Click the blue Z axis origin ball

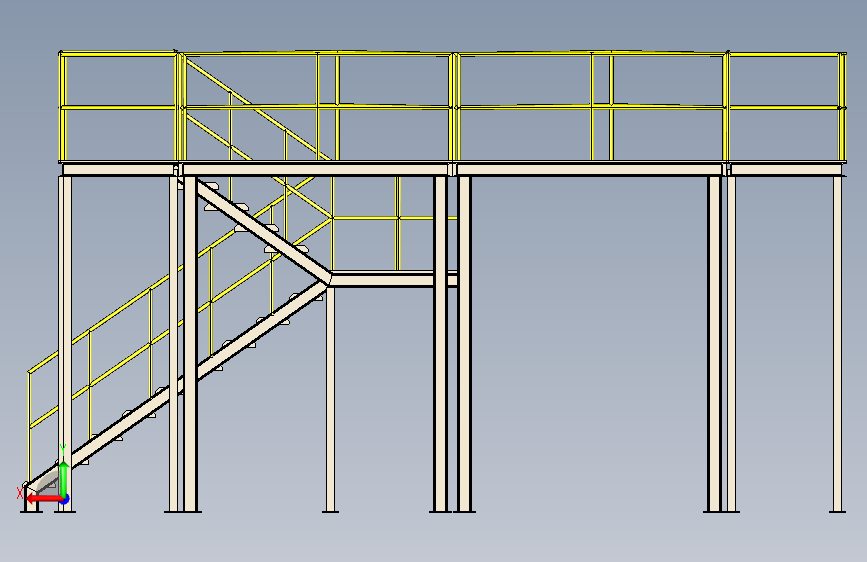click(x=65, y=499)
